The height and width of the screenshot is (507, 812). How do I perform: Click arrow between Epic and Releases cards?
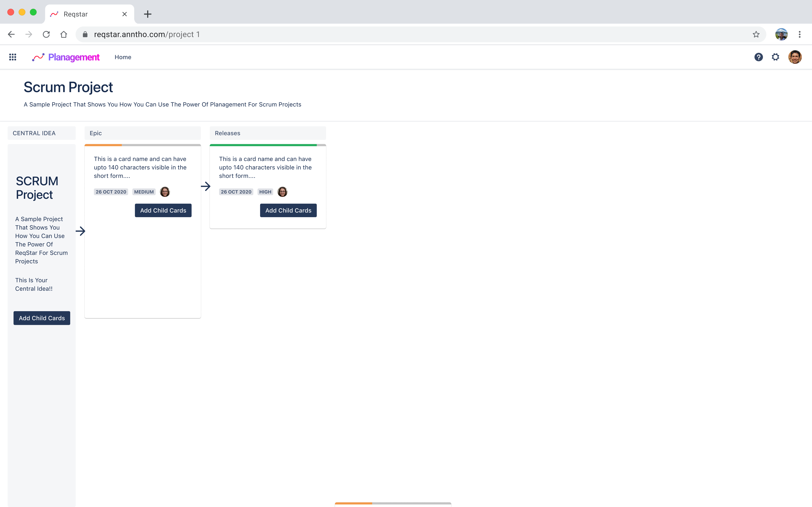(205, 187)
